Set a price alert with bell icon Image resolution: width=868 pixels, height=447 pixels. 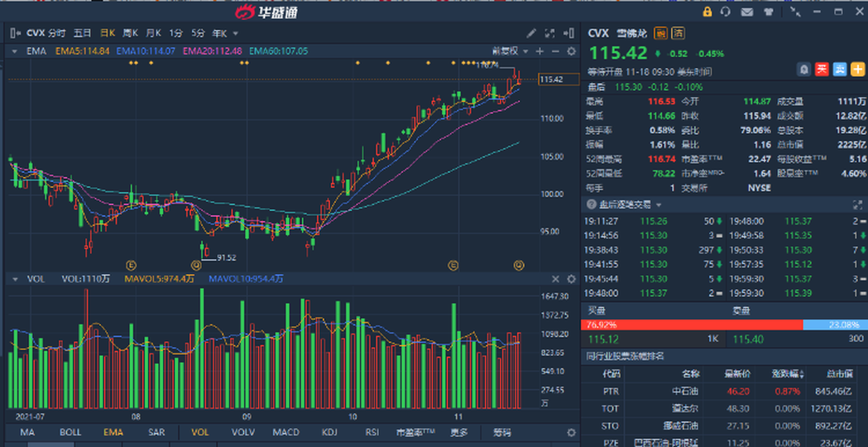pos(803,69)
